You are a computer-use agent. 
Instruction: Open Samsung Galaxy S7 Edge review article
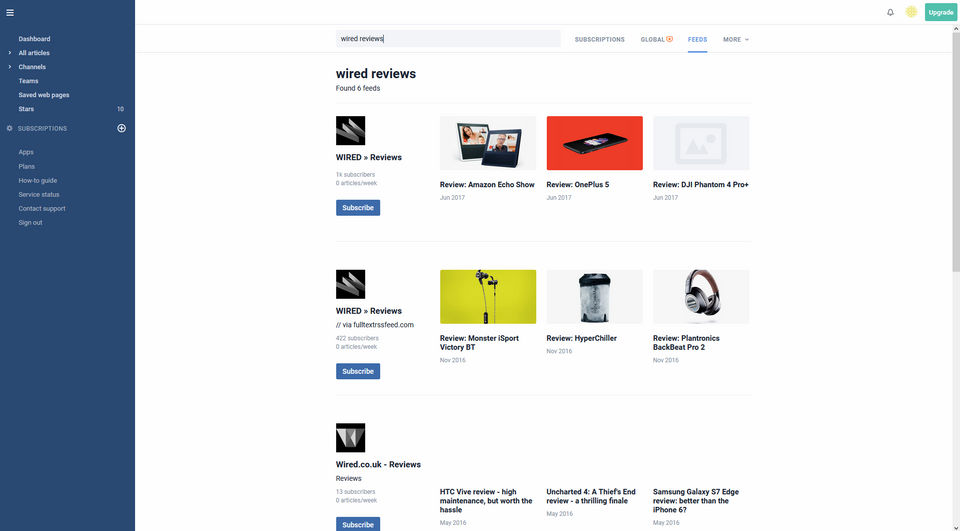696,500
